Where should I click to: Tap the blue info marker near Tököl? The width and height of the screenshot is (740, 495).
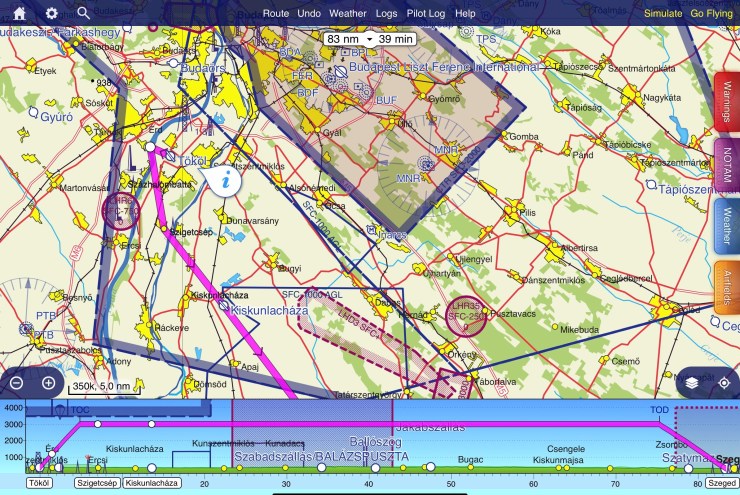point(228,180)
